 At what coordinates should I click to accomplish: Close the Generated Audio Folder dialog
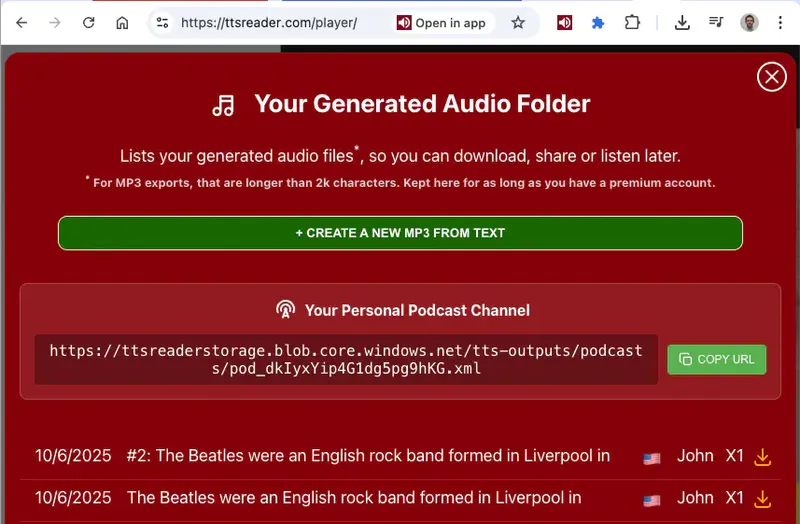tap(771, 77)
